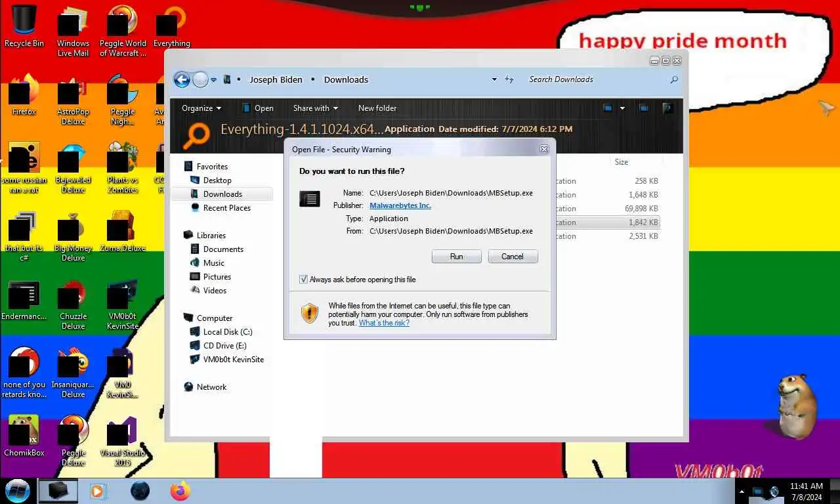Click Downloads in the address breadcrumb
This screenshot has height=504, width=840.
click(346, 79)
